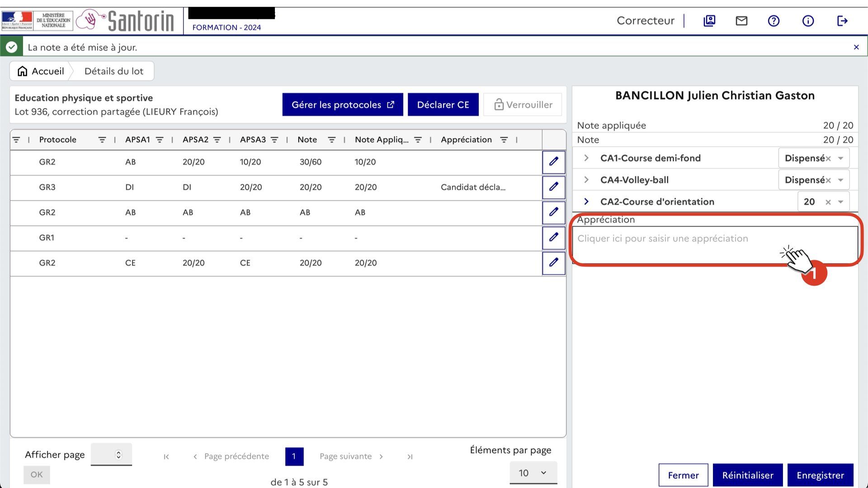The width and height of the screenshot is (868, 488).
Task: Open filter menu on Protocole column
Action: [102, 140]
